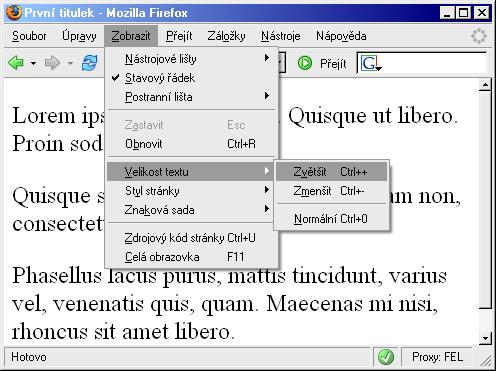Click the green Back arrow button
Viewport: 496px width, 371px height.
click(x=16, y=63)
